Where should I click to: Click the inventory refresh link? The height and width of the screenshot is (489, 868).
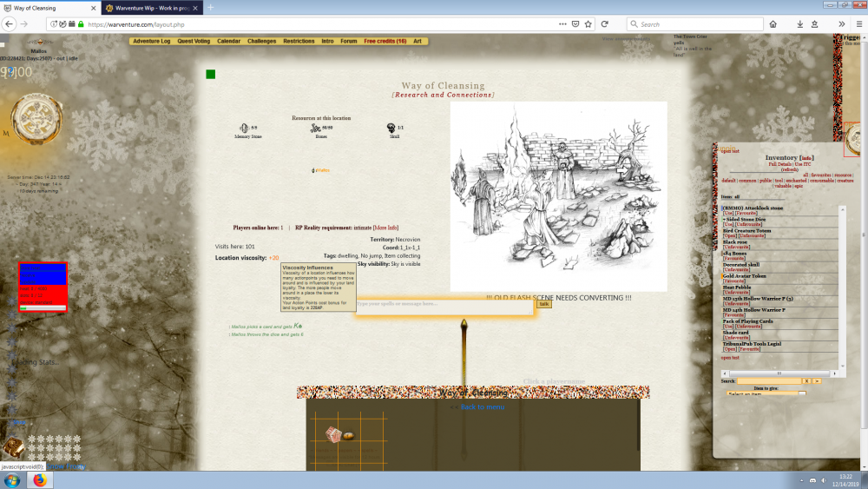click(x=789, y=169)
